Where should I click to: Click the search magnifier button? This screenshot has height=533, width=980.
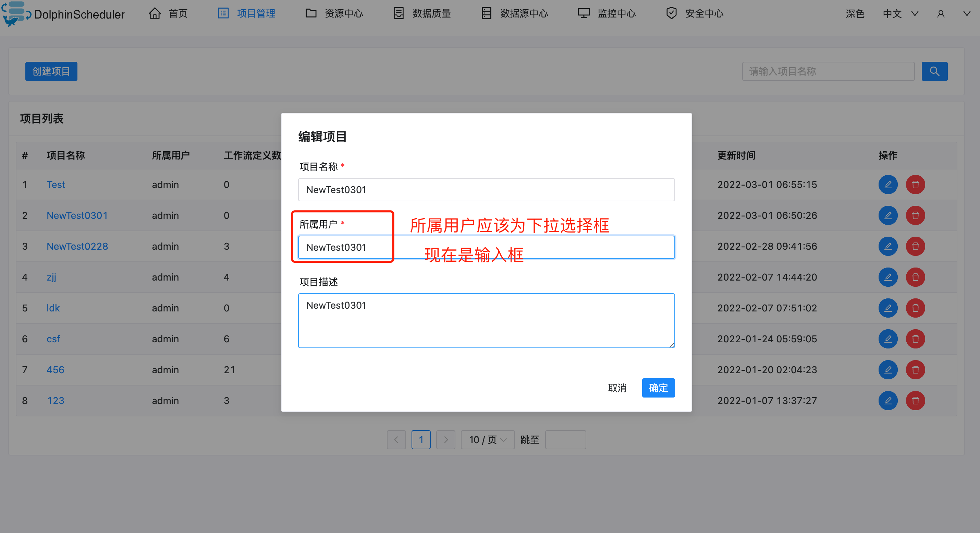pos(935,71)
